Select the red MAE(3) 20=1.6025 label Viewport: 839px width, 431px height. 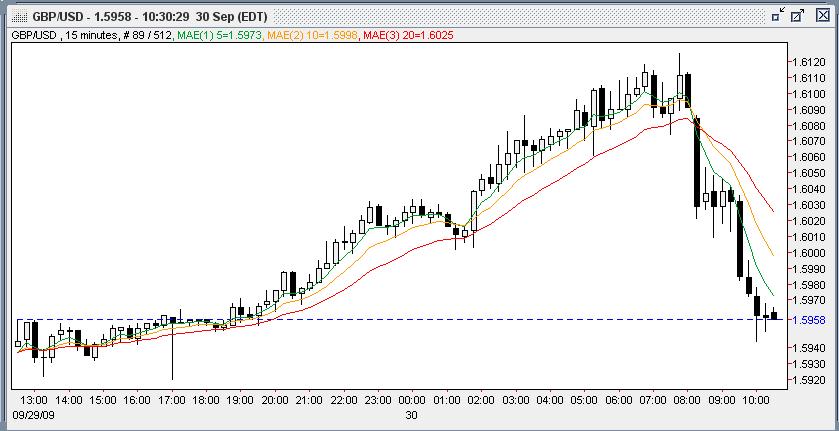409,35
